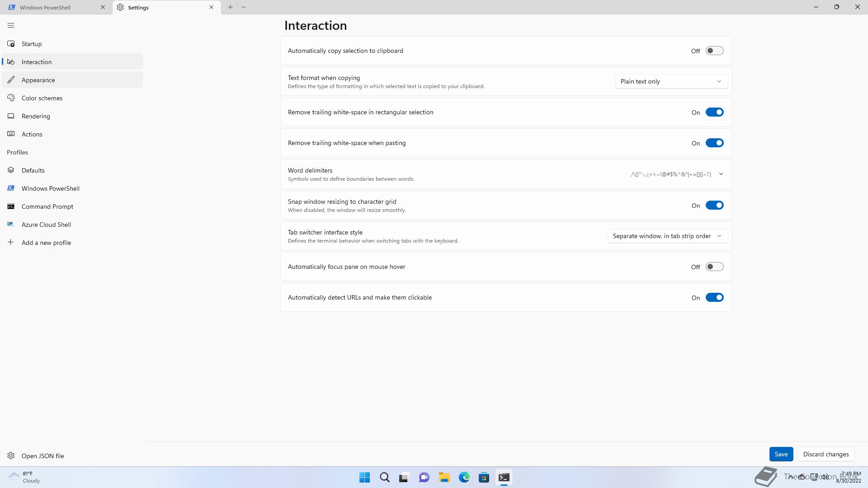The width and height of the screenshot is (868, 488).
Task: Open taskbar Search magnifier
Action: click(x=384, y=478)
